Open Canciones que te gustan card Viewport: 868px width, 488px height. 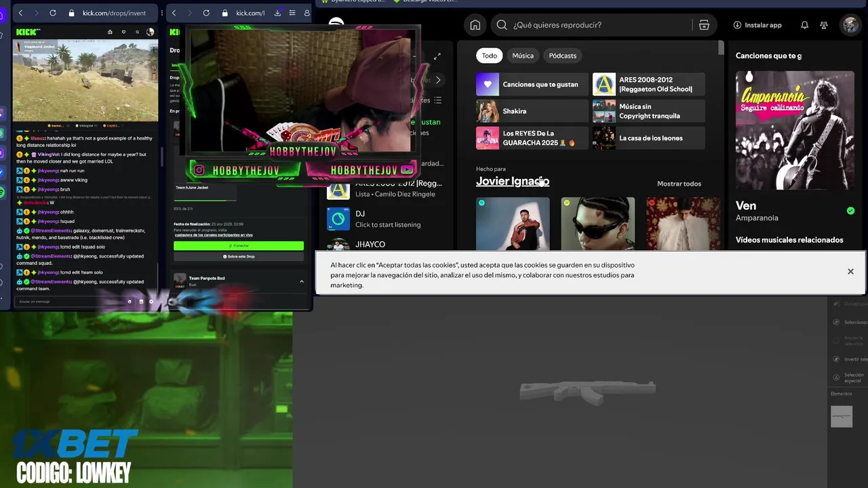[x=532, y=85]
